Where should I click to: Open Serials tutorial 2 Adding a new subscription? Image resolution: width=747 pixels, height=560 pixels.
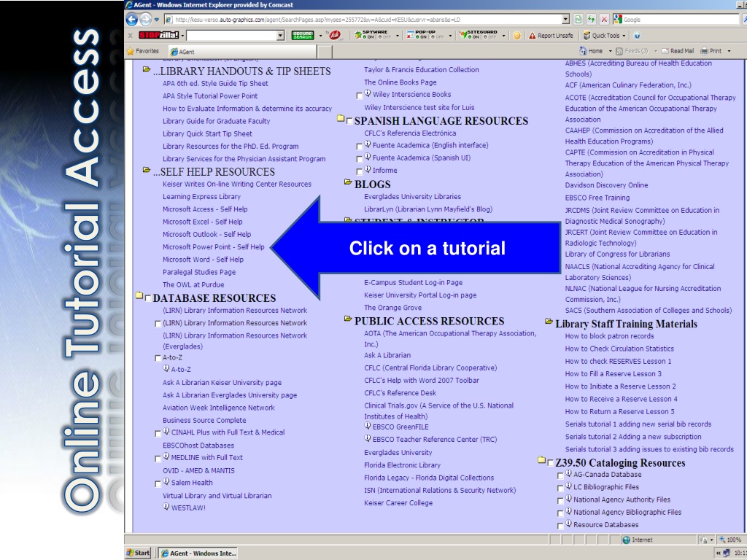click(x=633, y=437)
